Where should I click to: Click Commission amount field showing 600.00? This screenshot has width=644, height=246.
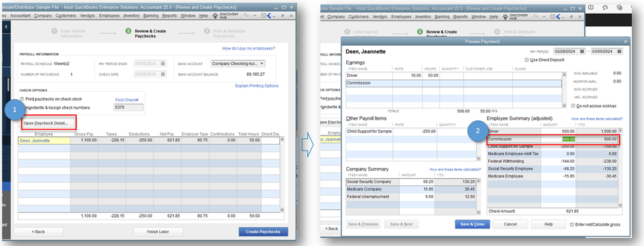558,139
